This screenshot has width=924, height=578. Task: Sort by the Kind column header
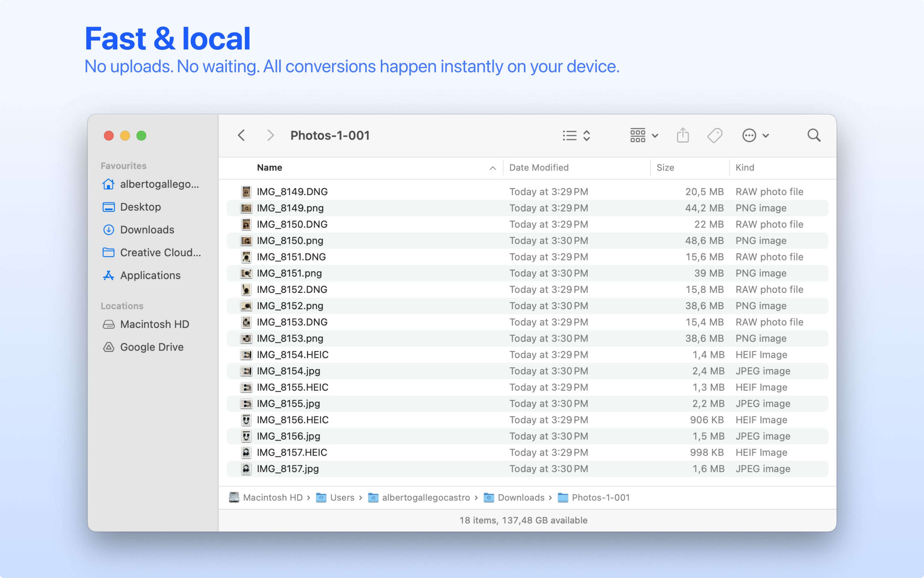pyautogui.click(x=745, y=167)
